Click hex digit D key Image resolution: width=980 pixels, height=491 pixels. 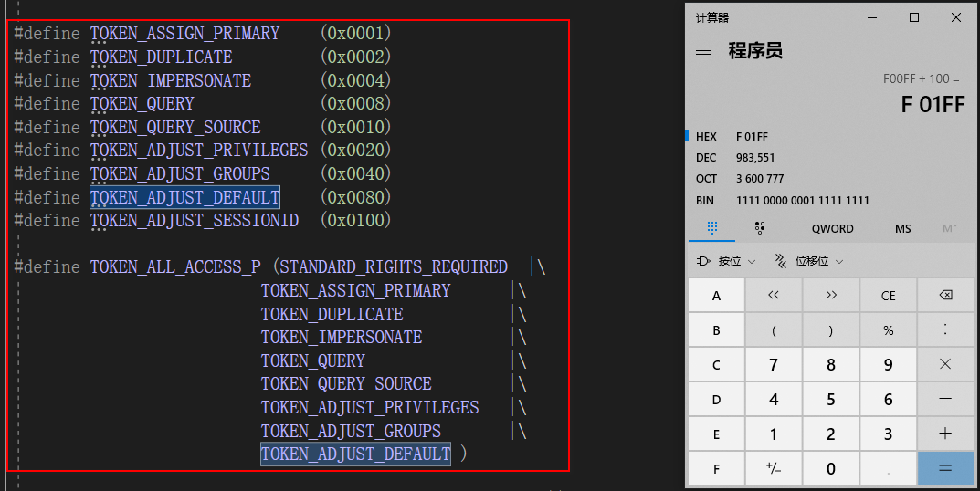[716, 399]
